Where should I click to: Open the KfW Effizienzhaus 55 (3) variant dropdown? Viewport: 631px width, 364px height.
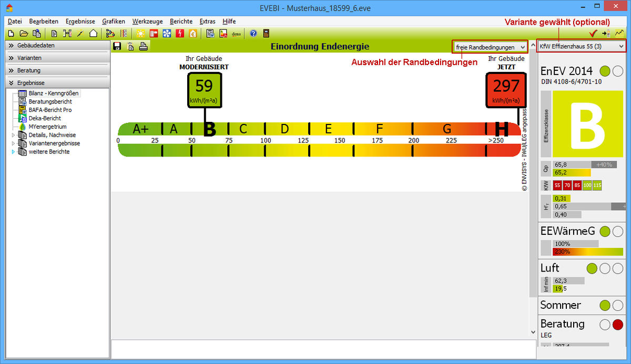coord(582,46)
